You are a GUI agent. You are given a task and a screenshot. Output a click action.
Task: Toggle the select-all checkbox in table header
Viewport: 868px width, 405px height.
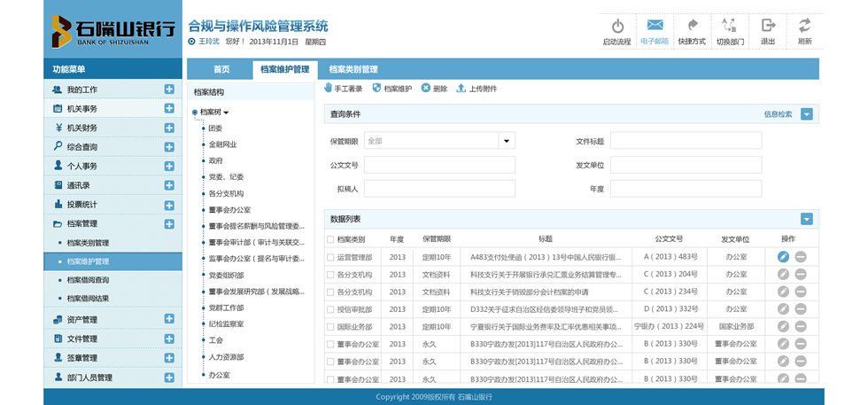pos(330,239)
